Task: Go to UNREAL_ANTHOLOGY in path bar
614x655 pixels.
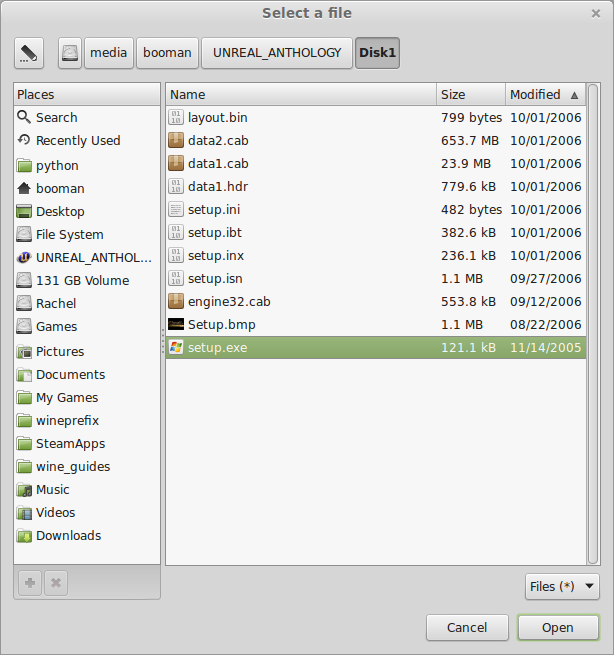Action: (277, 53)
